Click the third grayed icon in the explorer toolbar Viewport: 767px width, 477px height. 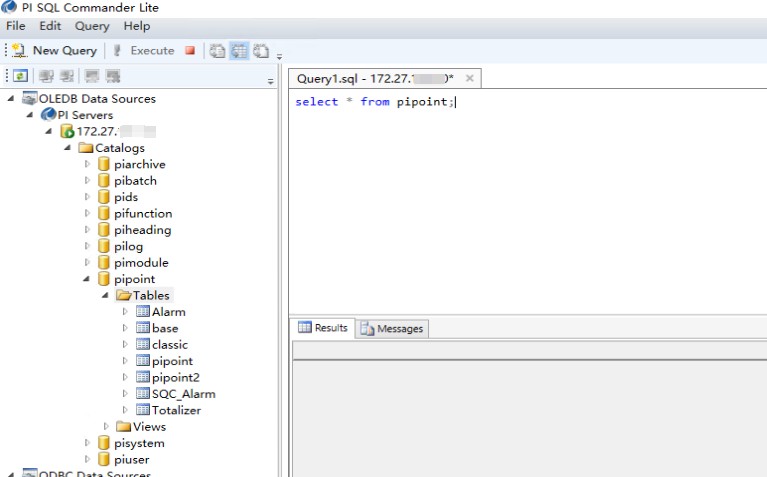click(91, 76)
